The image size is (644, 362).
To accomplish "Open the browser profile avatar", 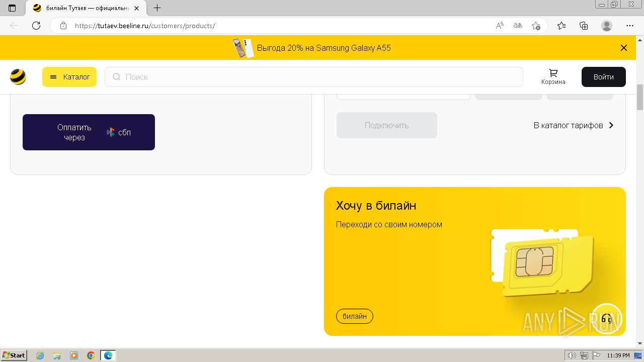I will click(607, 26).
